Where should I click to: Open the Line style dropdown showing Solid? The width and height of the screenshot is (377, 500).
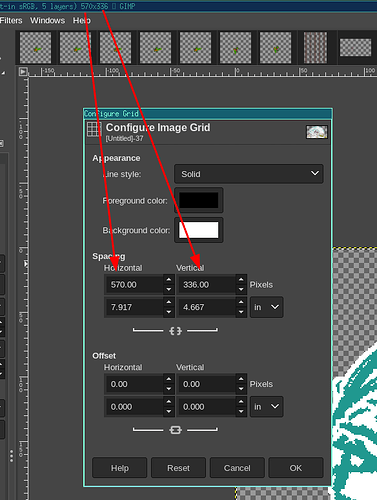249,174
